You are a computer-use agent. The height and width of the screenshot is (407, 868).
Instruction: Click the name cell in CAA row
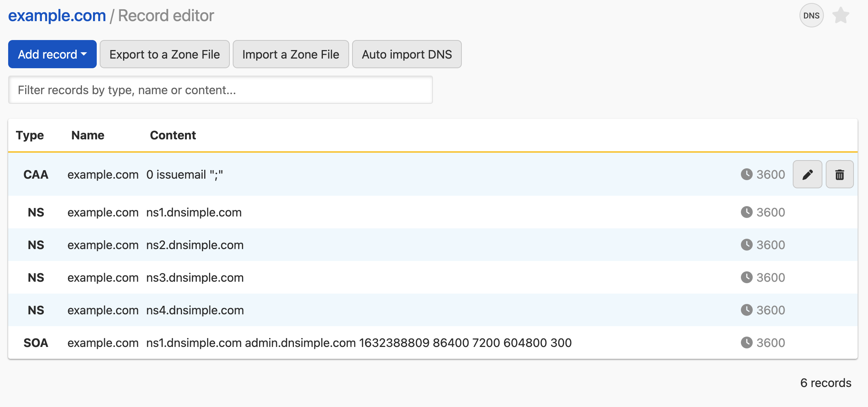coord(103,174)
